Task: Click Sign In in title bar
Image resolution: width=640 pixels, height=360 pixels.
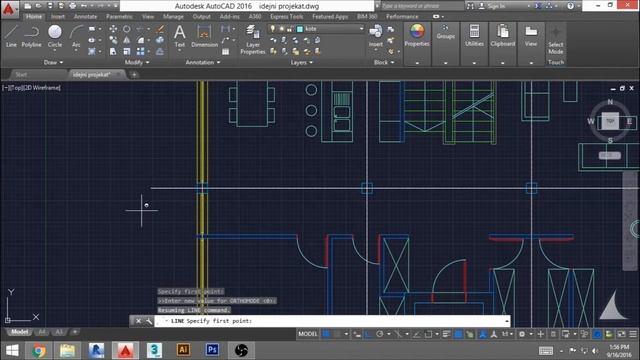Action: 496,6
